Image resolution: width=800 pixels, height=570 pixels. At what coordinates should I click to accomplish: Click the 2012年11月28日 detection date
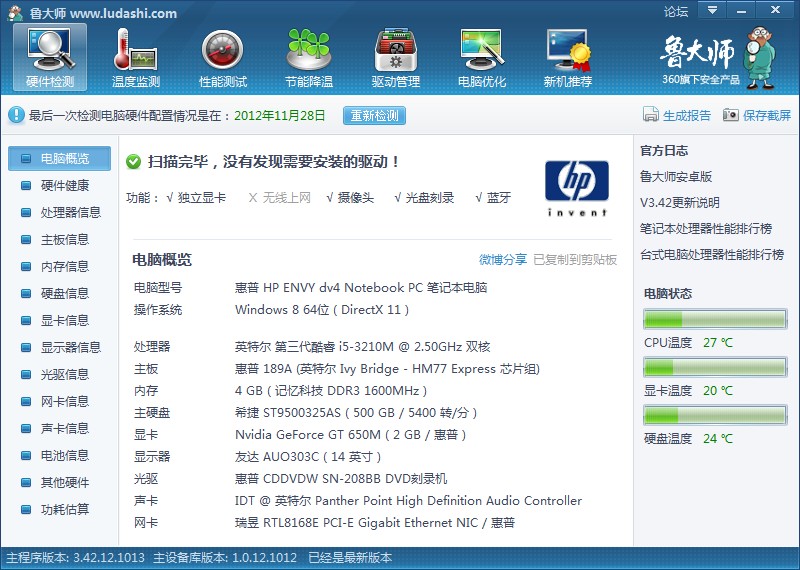280,115
